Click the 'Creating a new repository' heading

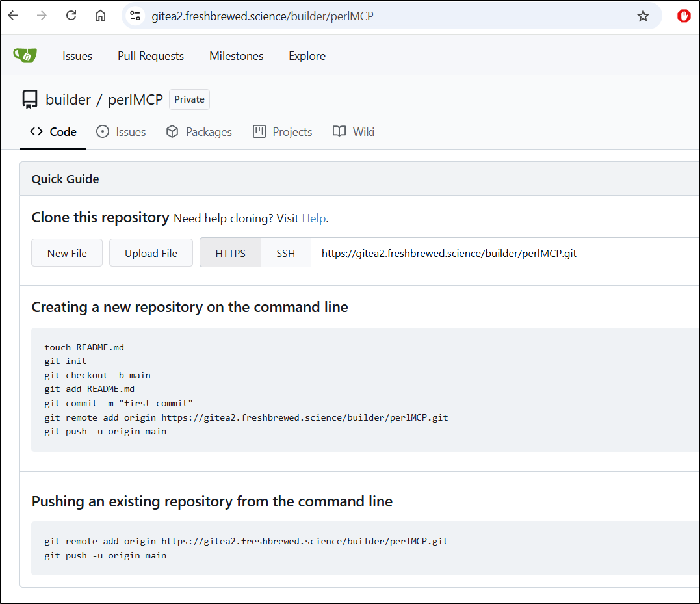click(190, 307)
